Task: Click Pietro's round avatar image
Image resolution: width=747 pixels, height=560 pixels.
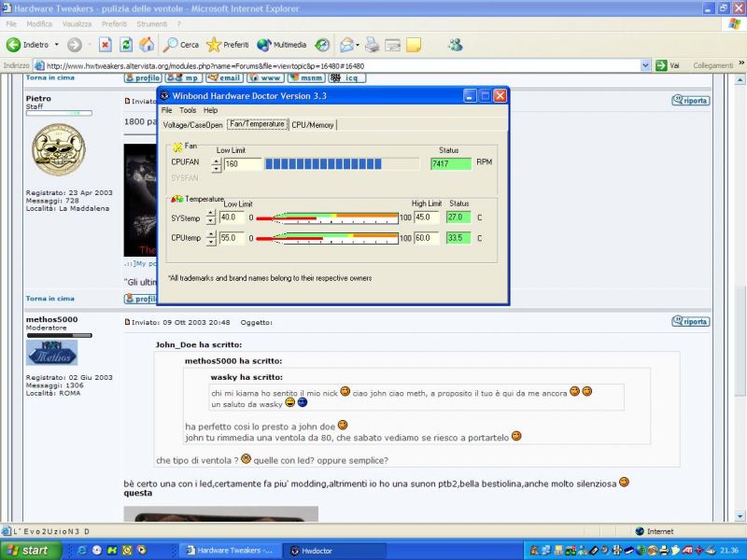Action: 58,149
